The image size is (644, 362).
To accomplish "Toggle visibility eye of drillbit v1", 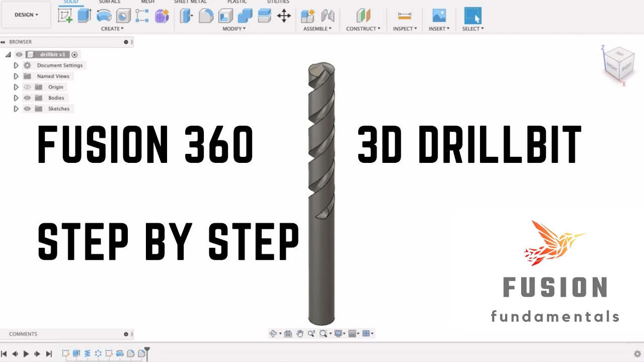I will (x=19, y=54).
